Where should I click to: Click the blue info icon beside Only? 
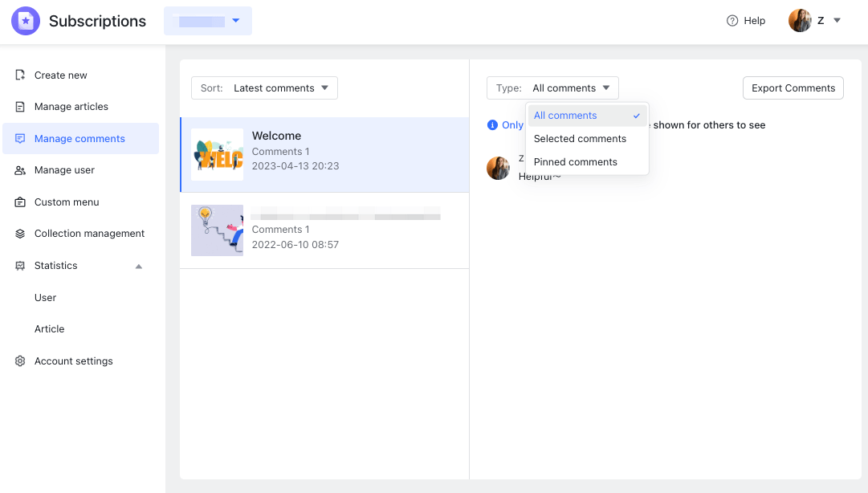click(x=492, y=125)
